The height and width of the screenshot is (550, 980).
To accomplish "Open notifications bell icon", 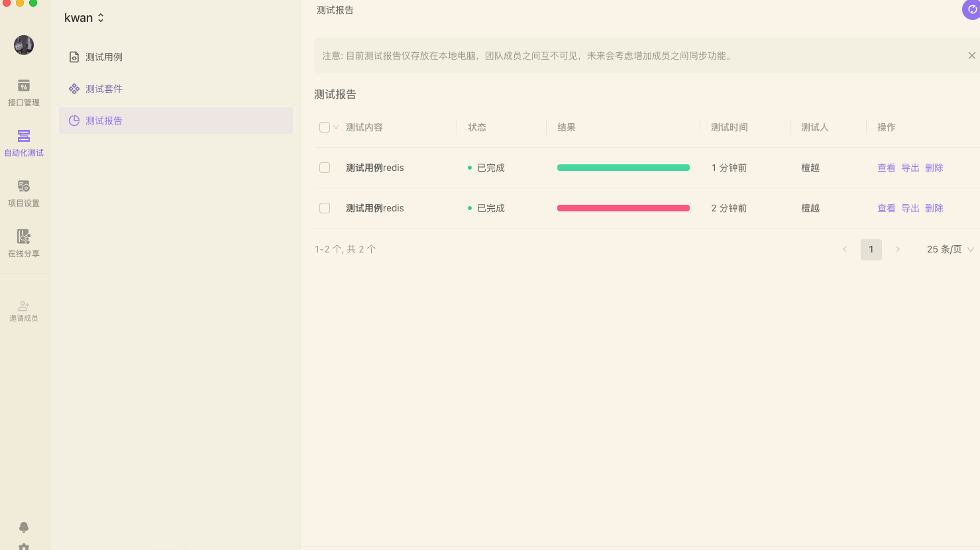I will click(x=24, y=527).
